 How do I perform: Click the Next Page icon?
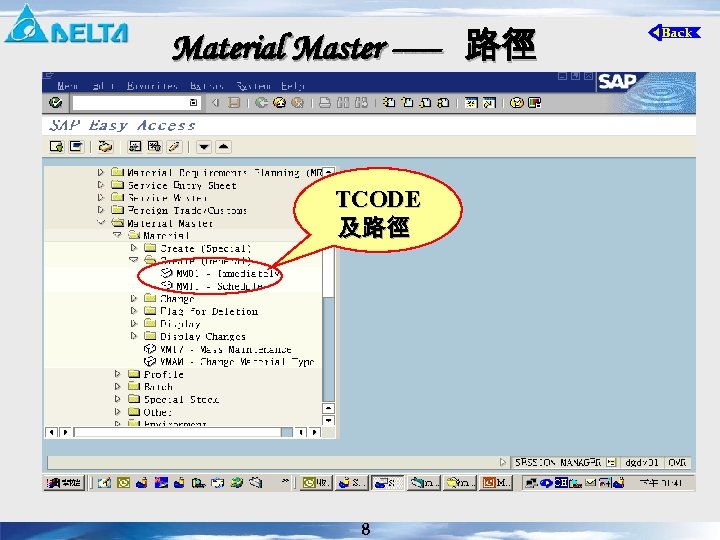425,103
